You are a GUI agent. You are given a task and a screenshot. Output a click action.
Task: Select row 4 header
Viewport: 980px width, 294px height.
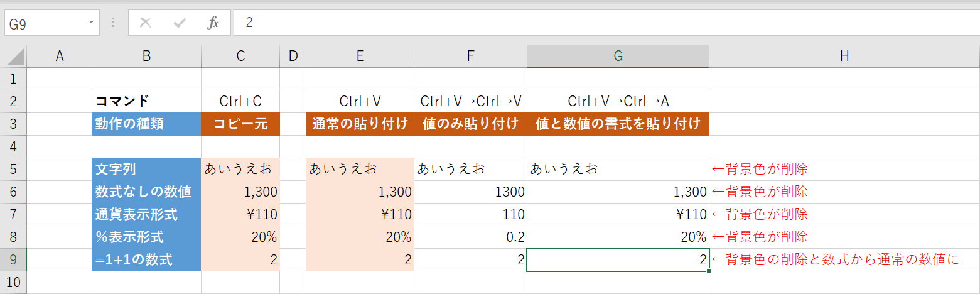pyautogui.click(x=13, y=146)
